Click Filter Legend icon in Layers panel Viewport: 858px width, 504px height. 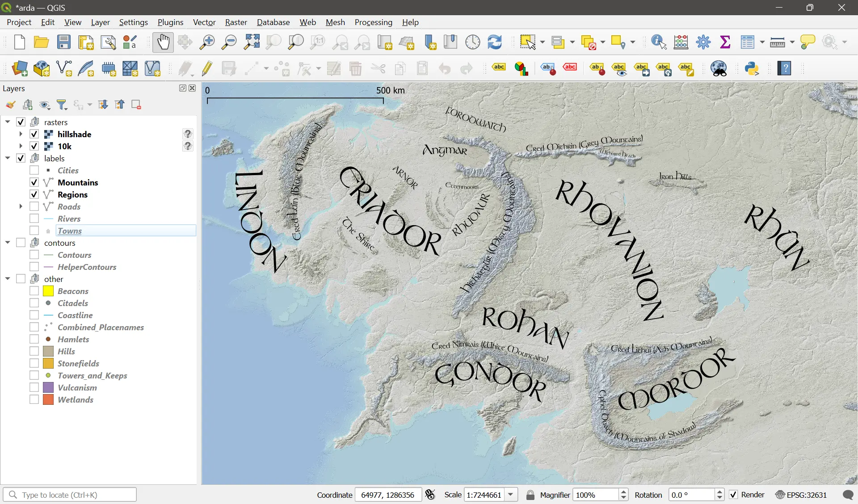[62, 105]
